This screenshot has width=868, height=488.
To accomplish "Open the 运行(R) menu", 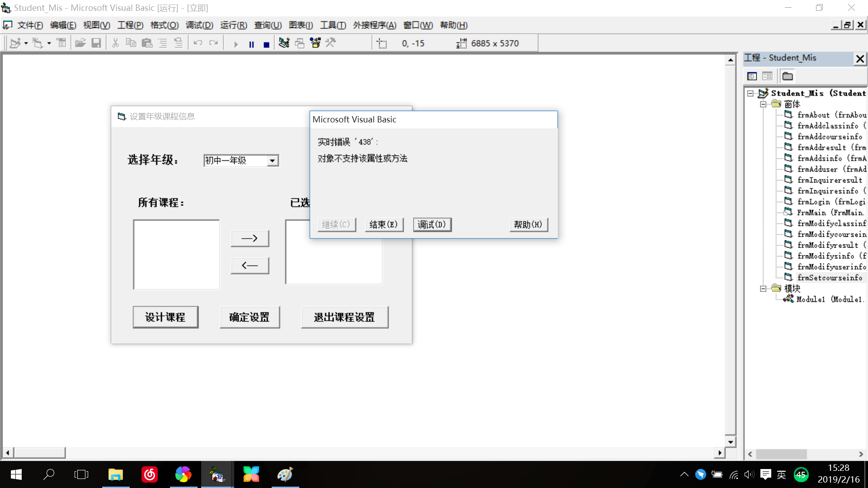I will click(233, 25).
